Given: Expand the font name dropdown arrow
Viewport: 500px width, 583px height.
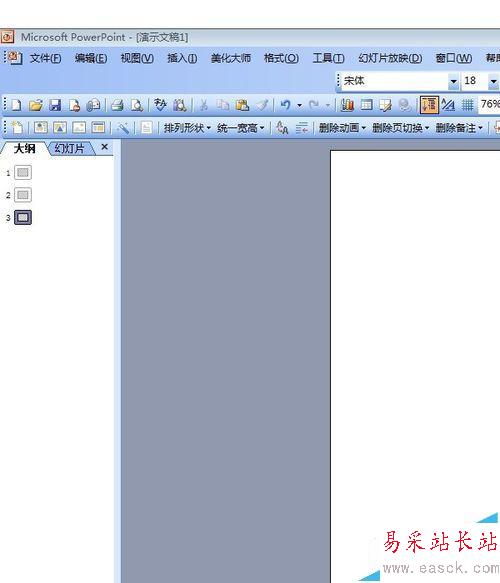Looking at the screenshot, I should coord(454,81).
